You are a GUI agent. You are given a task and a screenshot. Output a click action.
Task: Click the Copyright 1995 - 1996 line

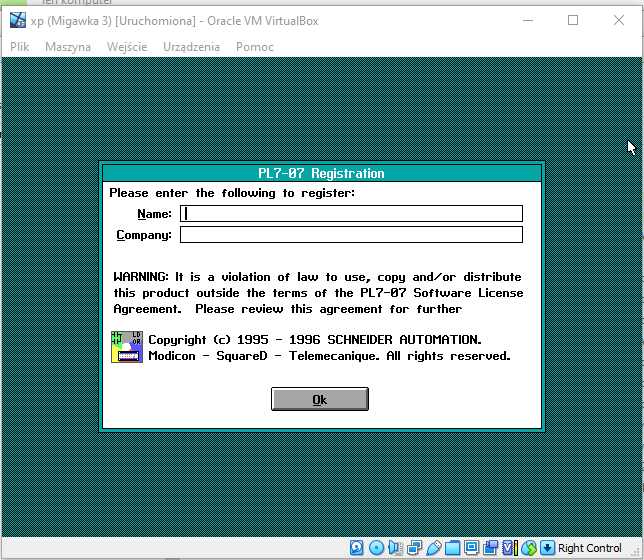pyautogui.click(x=315, y=340)
